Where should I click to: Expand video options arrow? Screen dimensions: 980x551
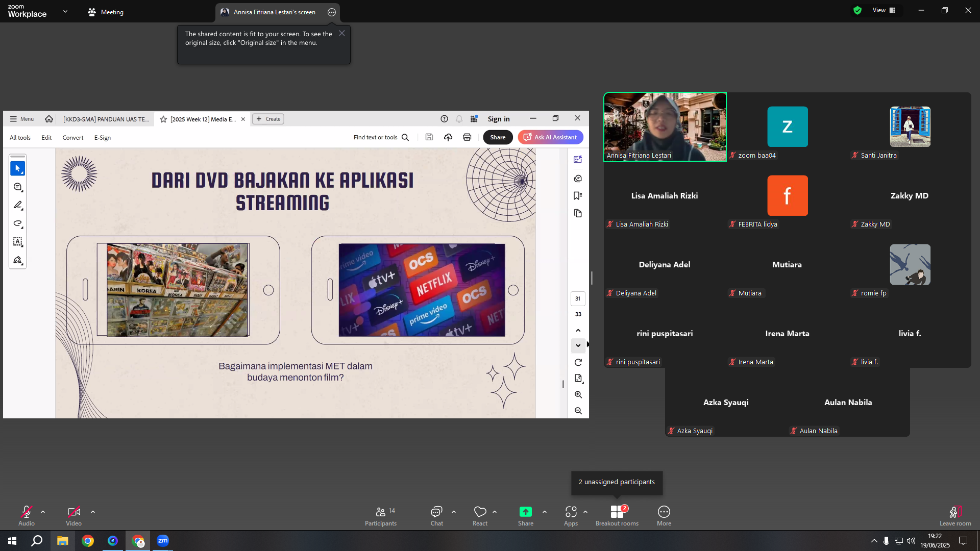pos(93,512)
